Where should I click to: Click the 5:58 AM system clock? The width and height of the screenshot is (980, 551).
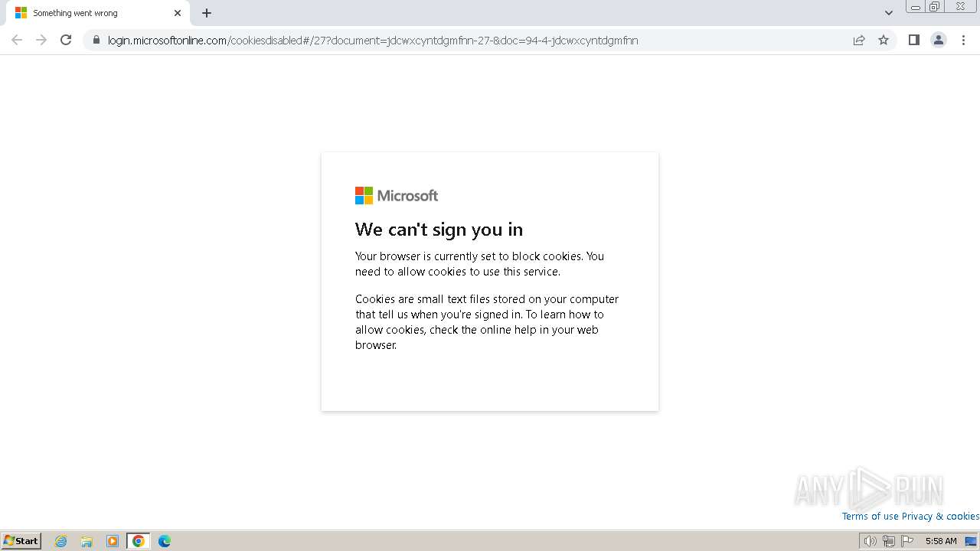pyautogui.click(x=941, y=541)
